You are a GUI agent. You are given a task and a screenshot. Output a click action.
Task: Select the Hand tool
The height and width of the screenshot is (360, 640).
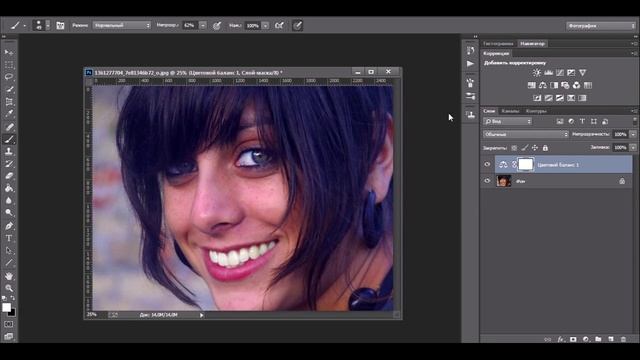pyautogui.click(x=9, y=276)
